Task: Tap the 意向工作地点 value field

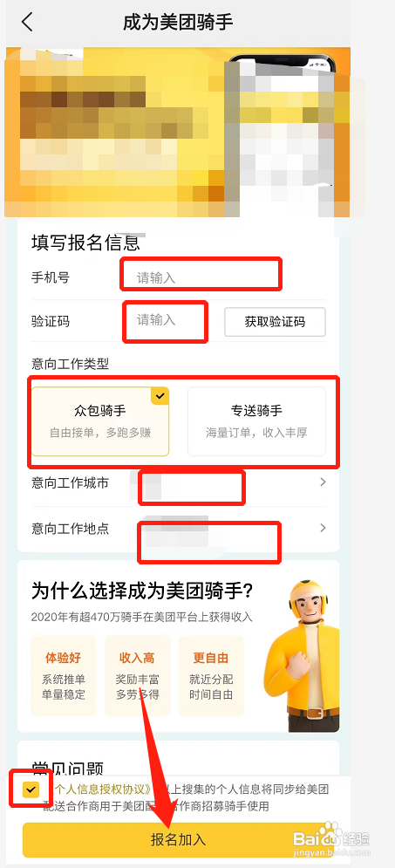Action: 209,542
